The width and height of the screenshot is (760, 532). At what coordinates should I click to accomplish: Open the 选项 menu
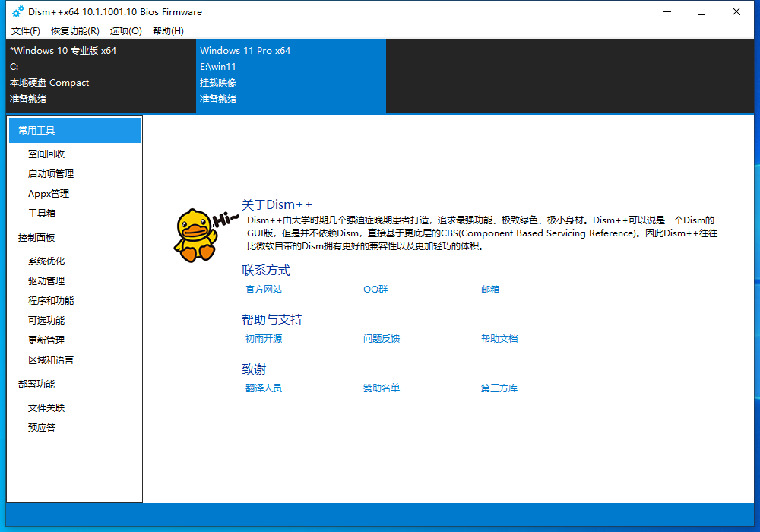(x=125, y=31)
